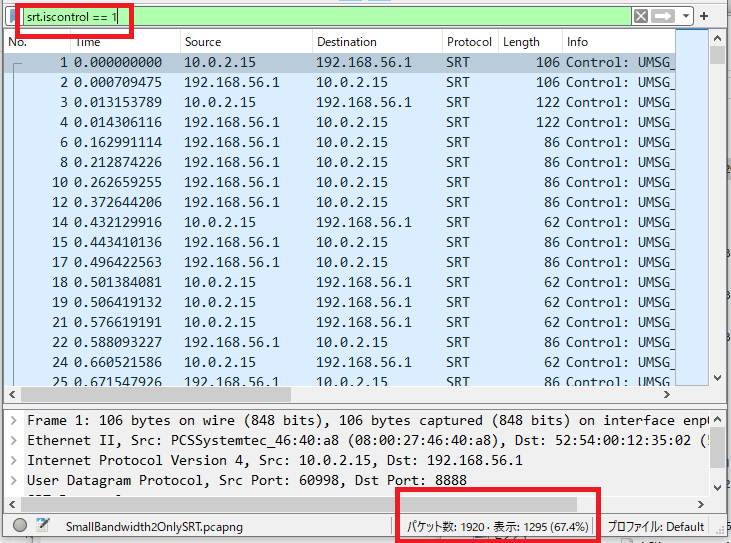Click the expert information circle icon

pyautogui.click(x=20, y=525)
